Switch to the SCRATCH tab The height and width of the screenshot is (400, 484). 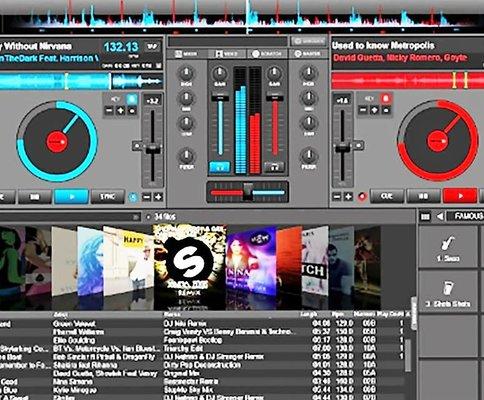(x=267, y=54)
